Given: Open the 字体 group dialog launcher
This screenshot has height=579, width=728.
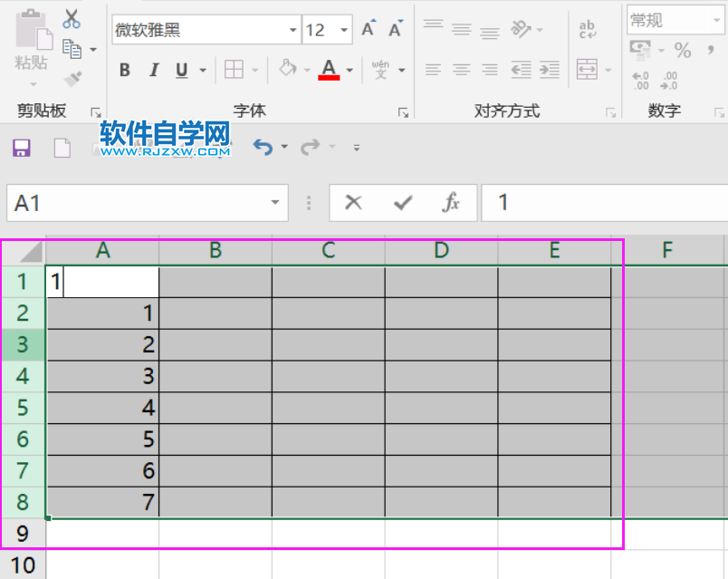Looking at the screenshot, I should 405,111.
